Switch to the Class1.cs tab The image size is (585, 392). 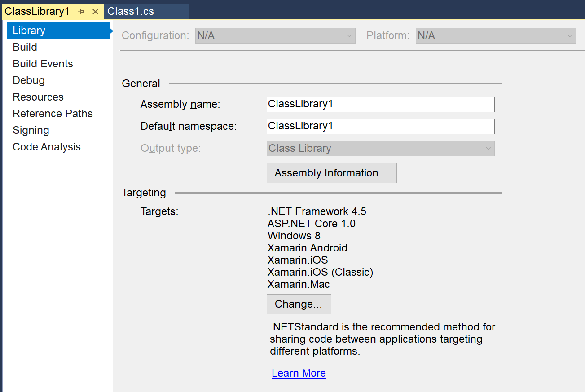[131, 11]
